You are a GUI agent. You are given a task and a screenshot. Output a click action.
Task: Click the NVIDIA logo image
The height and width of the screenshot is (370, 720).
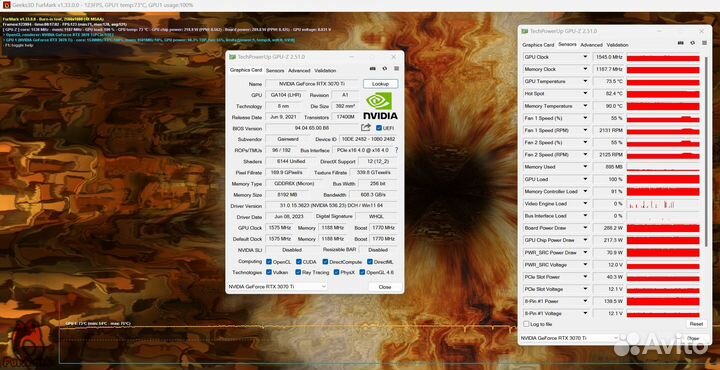coord(380,106)
